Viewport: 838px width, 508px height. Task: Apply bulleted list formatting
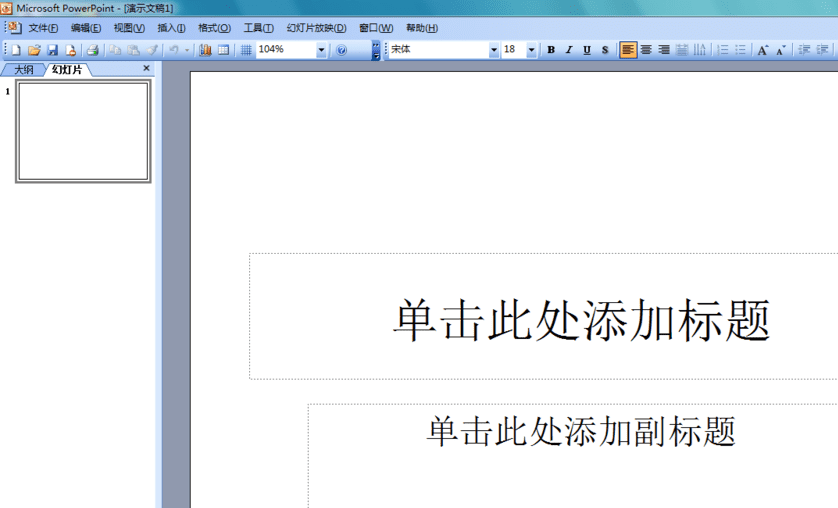(x=740, y=50)
